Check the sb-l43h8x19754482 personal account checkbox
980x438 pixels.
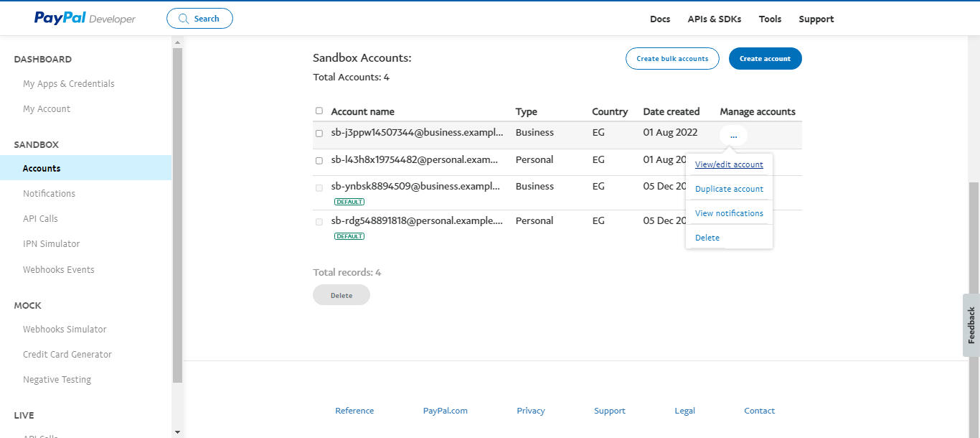[319, 161]
